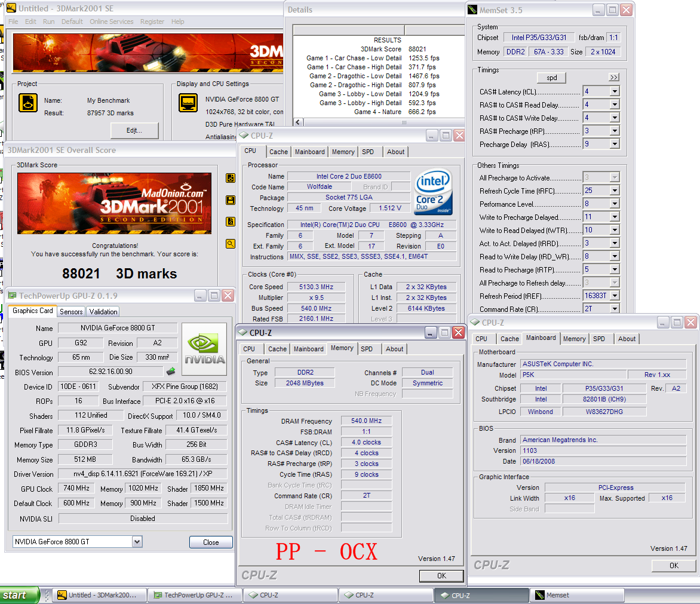This screenshot has height=604, width=700.
Task: Click OK in Mainboard CPU-Z window
Action: pos(674,566)
